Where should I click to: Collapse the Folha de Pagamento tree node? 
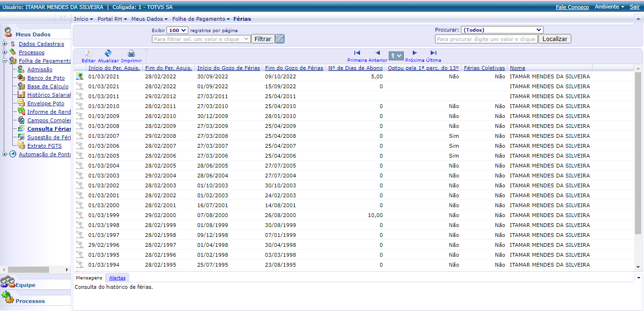(x=5, y=61)
